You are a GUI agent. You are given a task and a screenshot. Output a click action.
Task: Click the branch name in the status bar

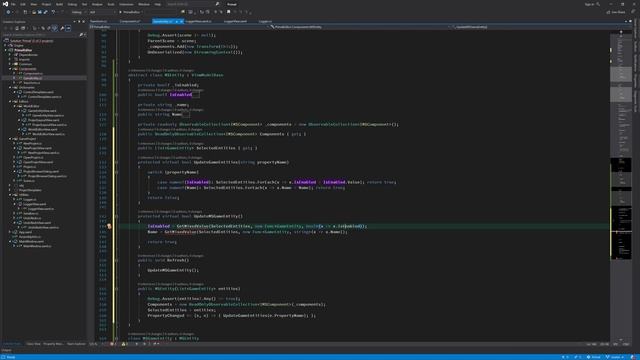614,357
